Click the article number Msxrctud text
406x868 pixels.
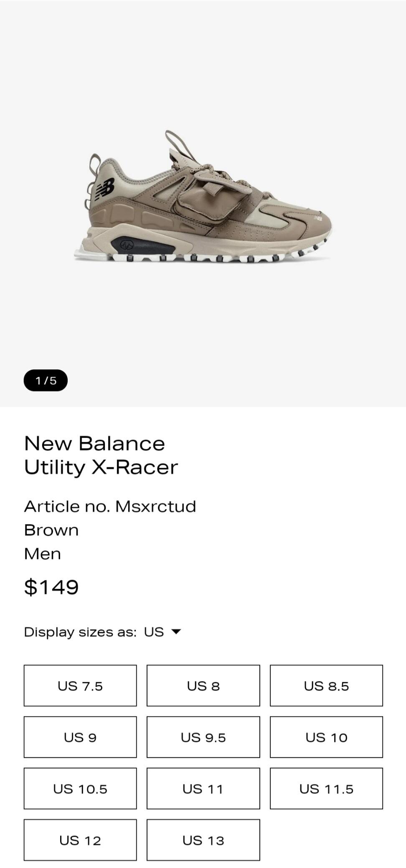[110, 506]
